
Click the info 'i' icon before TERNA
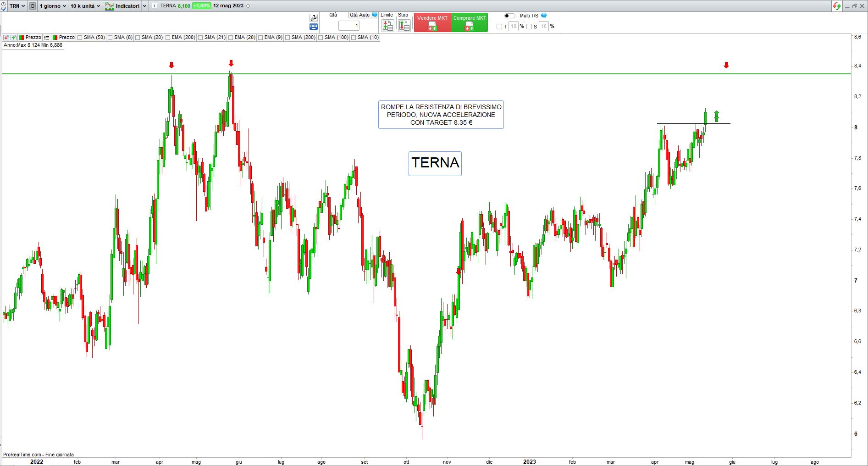pos(154,6)
